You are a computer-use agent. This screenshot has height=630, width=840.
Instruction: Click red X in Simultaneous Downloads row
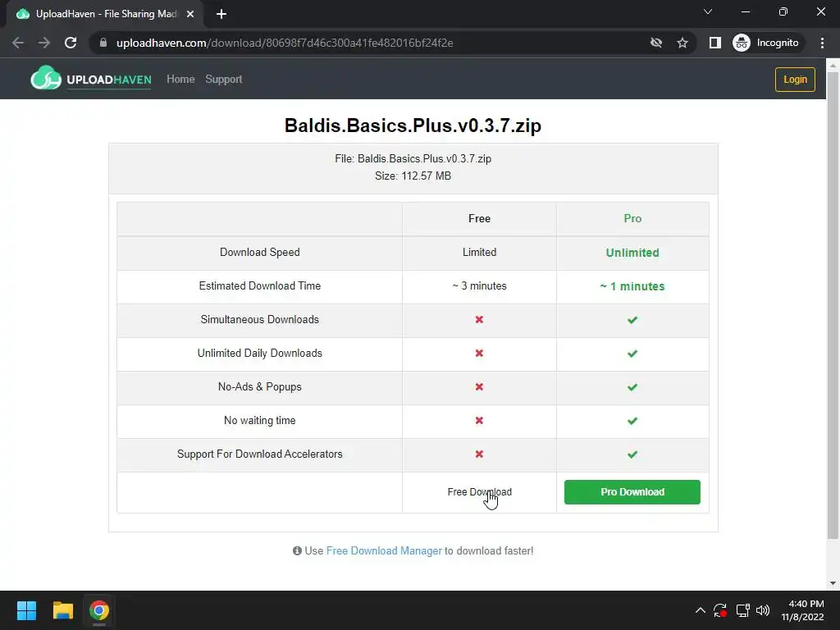pos(479,319)
